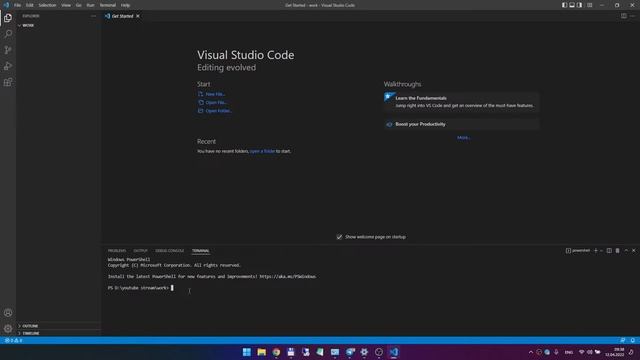Open the Search view in activity bar
640x360 pixels.
coord(8,34)
